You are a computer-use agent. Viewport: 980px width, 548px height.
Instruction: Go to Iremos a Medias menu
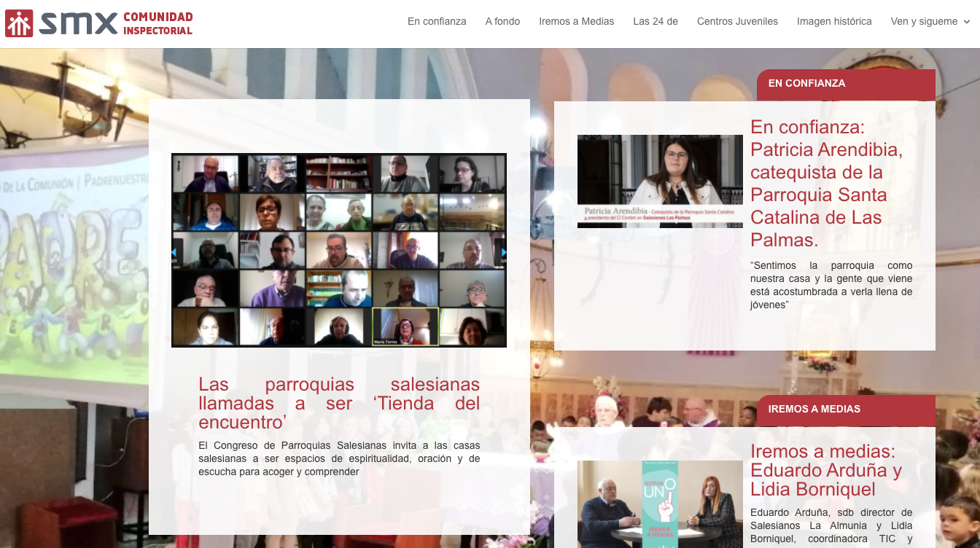point(576,22)
